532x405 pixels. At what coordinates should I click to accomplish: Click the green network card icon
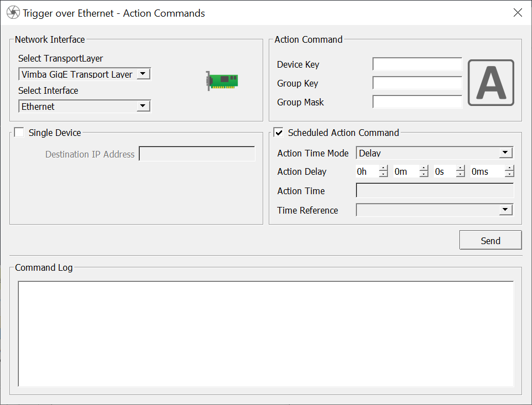[x=222, y=81]
